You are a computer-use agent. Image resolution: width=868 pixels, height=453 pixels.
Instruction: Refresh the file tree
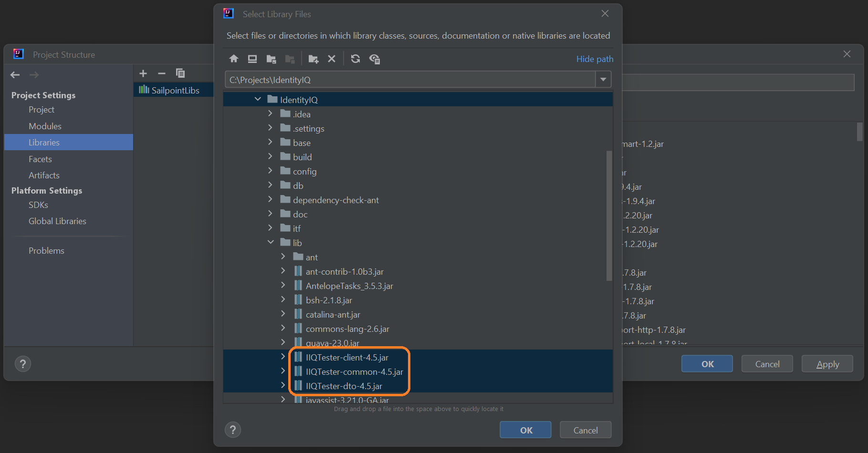[x=356, y=59]
